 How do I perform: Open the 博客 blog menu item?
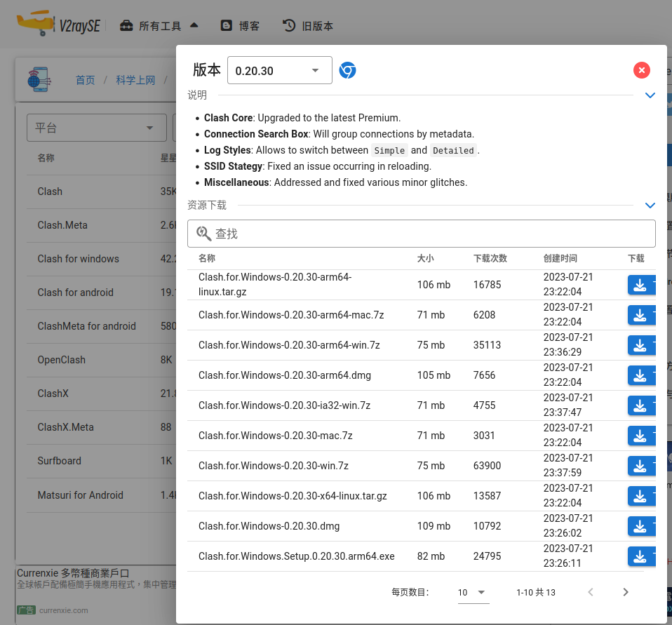(240, 26)
